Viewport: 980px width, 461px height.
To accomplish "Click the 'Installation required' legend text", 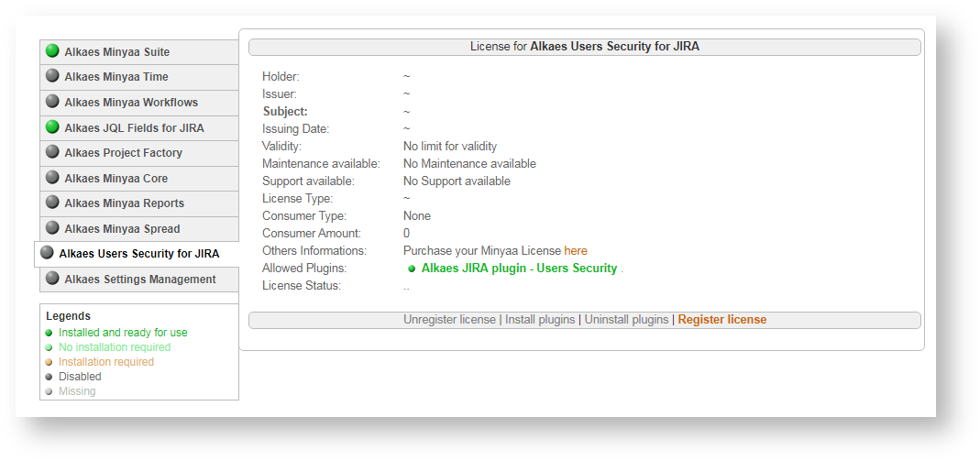I will coord(106,362).
